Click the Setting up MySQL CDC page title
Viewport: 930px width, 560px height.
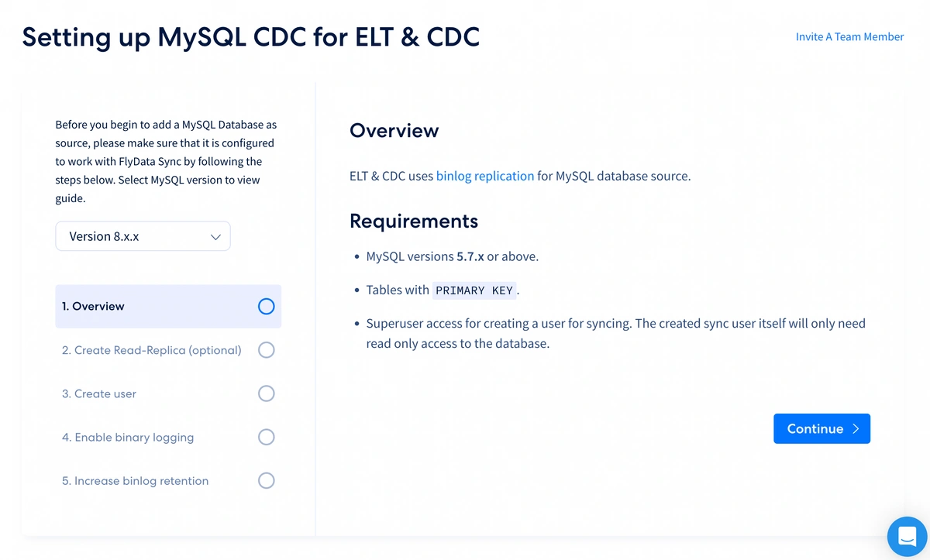(251, 36)
